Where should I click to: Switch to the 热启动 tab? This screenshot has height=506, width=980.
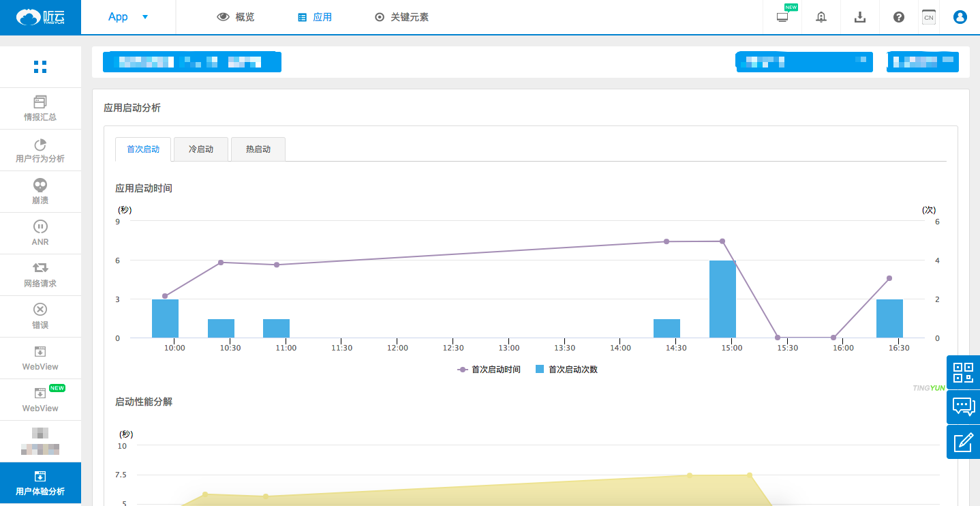(258, 149)
